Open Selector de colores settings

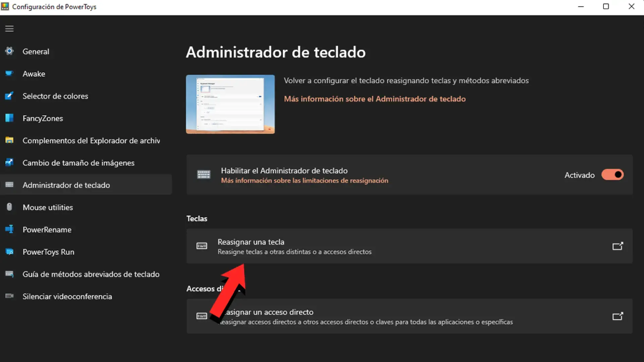(55, 96)
